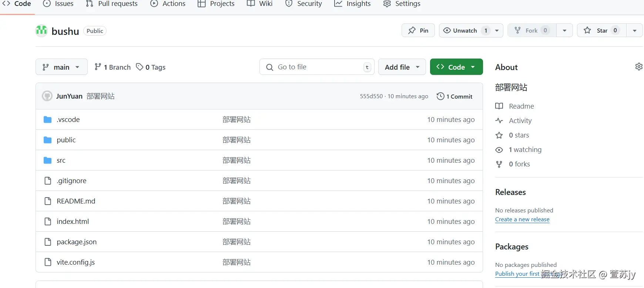Viewport: 644px width, 288px height.
Task: Open commit message in the src row
Action: 237,160
